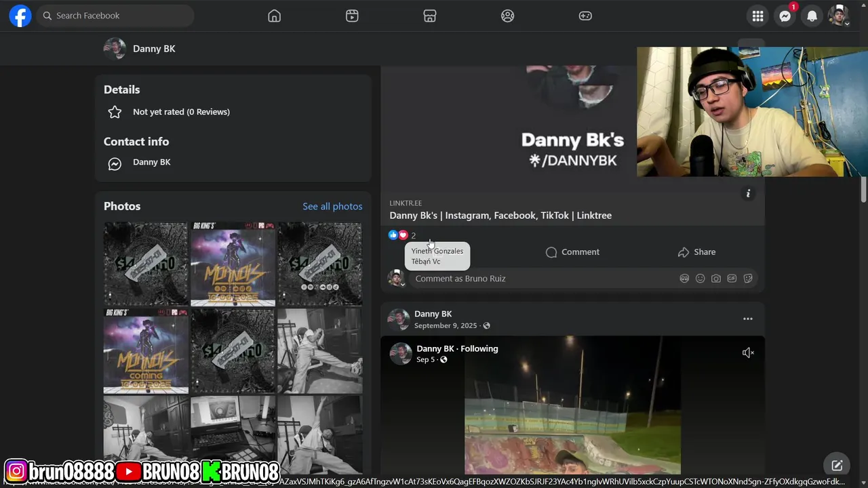Screen dimensions: 868x488
Task: Click Yineth Gonzales in reactions tooltip
Action: [x=437, y=251]
